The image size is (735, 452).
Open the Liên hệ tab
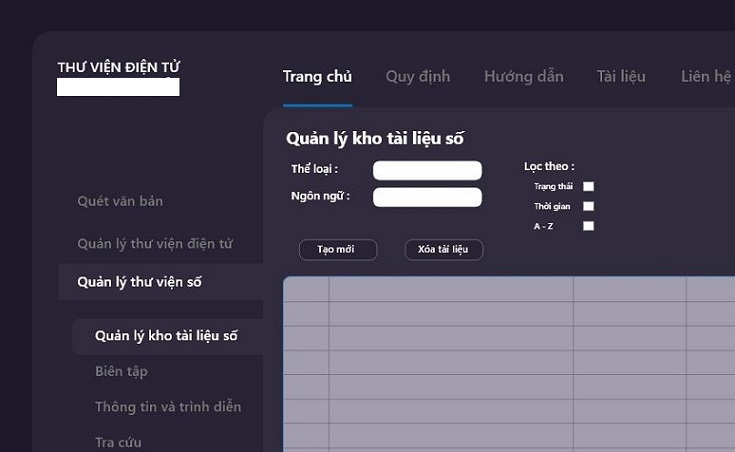coord(707,76)
